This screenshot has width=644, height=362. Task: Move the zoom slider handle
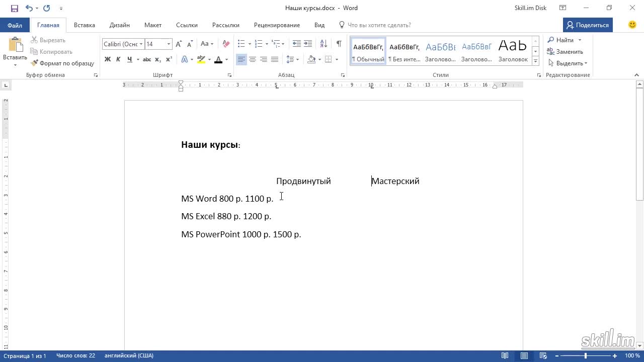pos(585,356)
